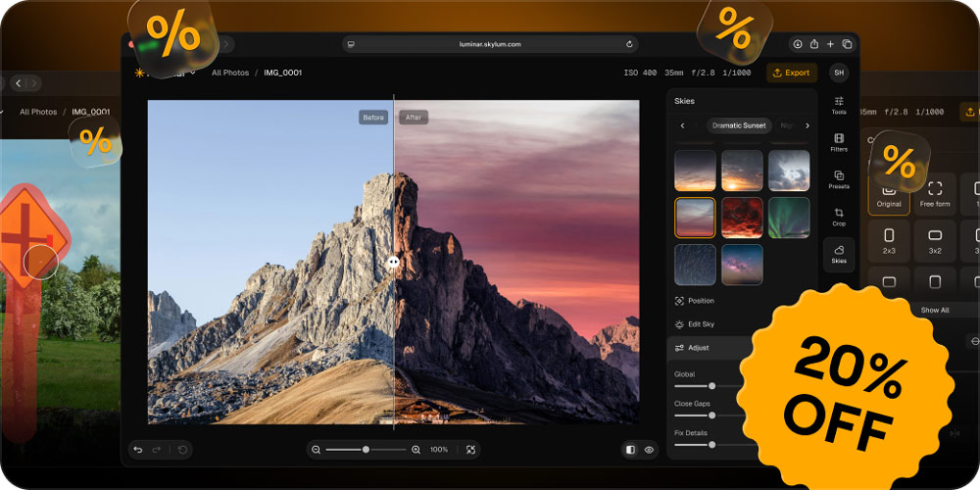Open a new browser tab with plus
Viewport: 980px width, 490px height.
click(831, 44)
